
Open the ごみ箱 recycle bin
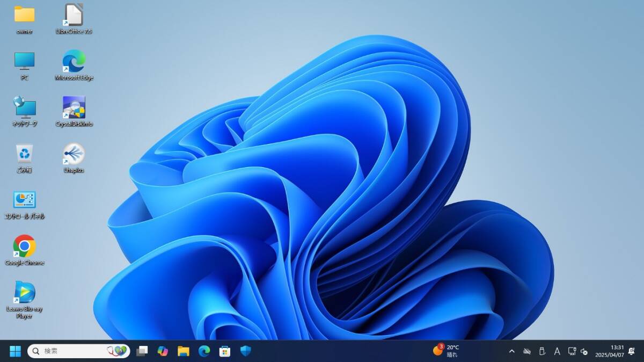pyautogui.click(x=24, y=156)
